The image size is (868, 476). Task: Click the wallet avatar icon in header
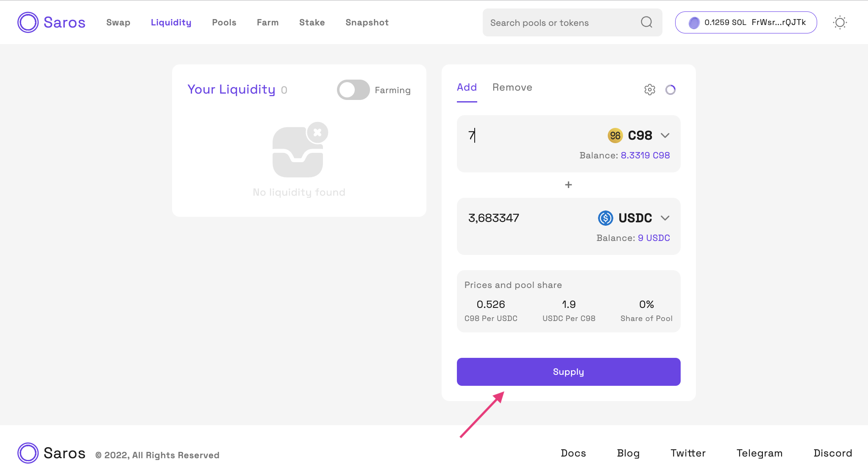694,23
